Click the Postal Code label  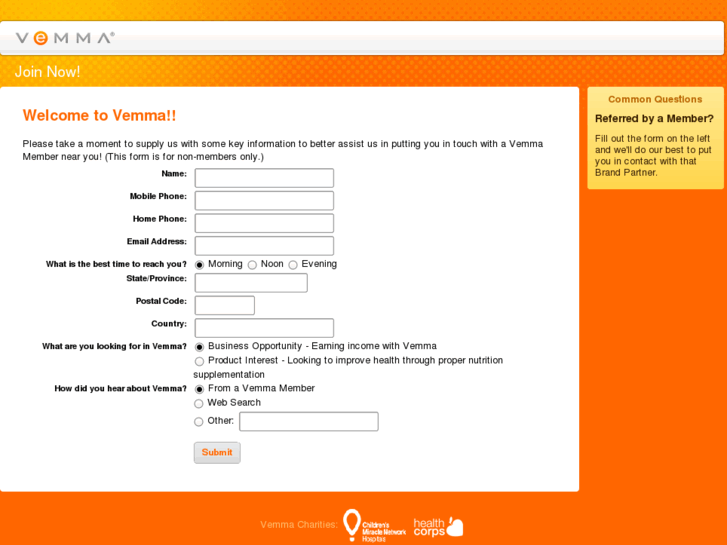tap(161, 301)
